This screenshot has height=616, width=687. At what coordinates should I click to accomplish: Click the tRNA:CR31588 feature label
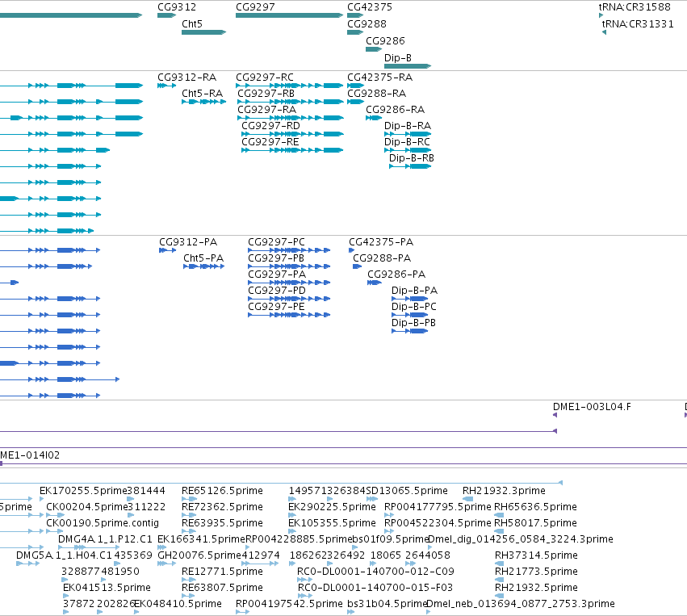point(635,7)
